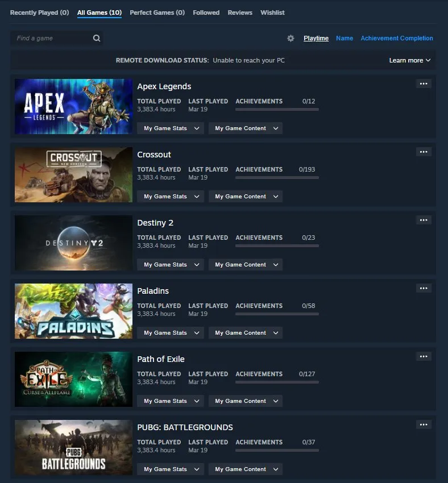Viewport: 448px width, 483px height.
Task: Open the Paladins game thumbnail
Action: [74, 311]
